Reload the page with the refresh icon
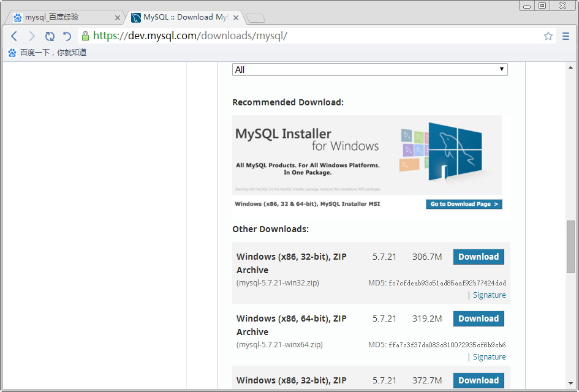579x392 pixels. [x=50, y=36]
